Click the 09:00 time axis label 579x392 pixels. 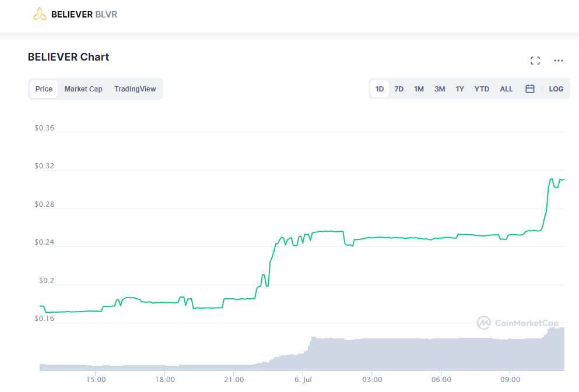[510, 379]
